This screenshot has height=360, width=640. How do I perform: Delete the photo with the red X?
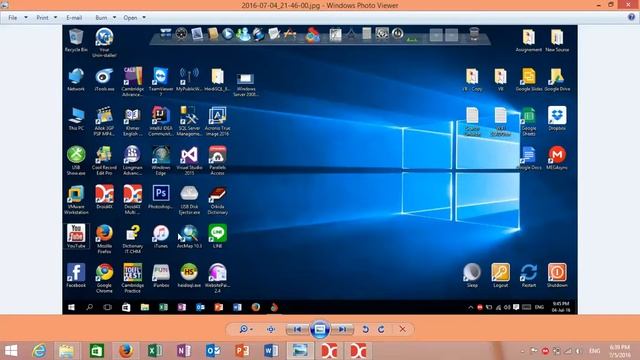click(x=402, y=329)
